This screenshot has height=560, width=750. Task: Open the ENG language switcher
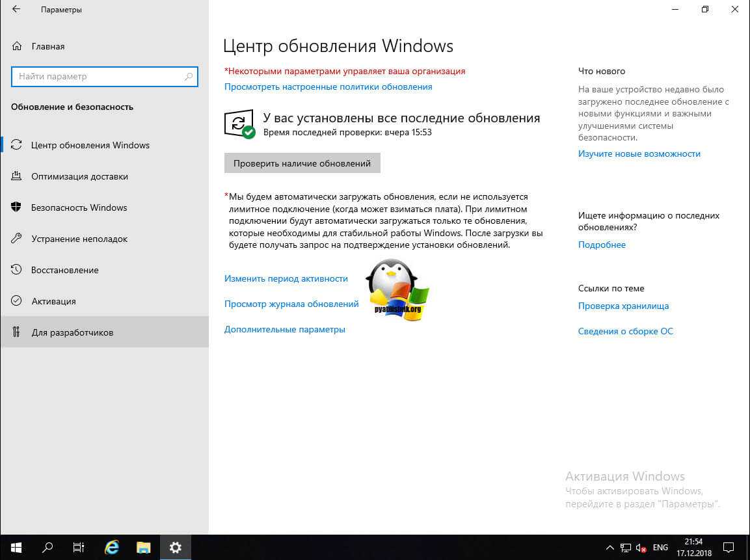(661, 548)
